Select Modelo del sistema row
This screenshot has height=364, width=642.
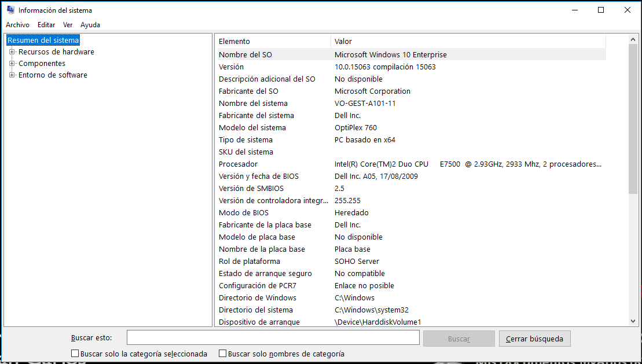point(412,127)
